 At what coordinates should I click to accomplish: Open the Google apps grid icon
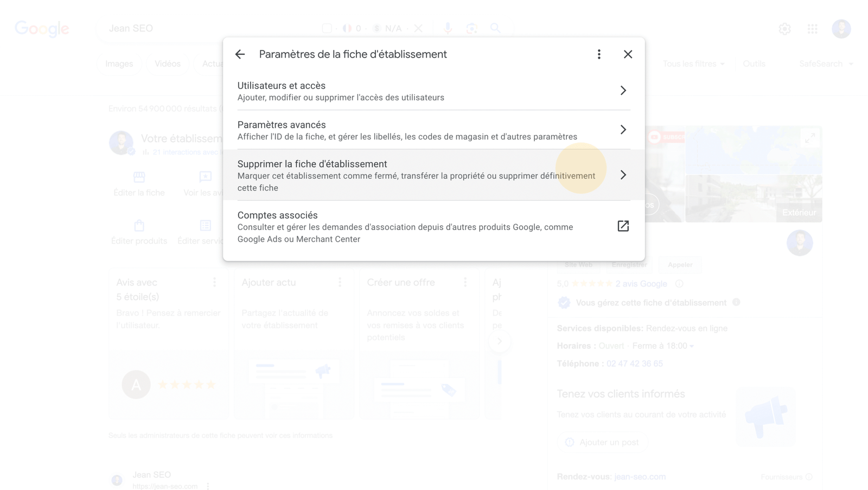(x=812, y=29)
